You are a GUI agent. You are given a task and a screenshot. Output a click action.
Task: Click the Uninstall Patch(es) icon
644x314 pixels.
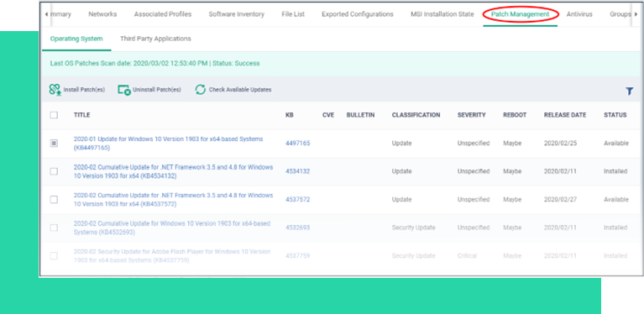click(124, 90)
